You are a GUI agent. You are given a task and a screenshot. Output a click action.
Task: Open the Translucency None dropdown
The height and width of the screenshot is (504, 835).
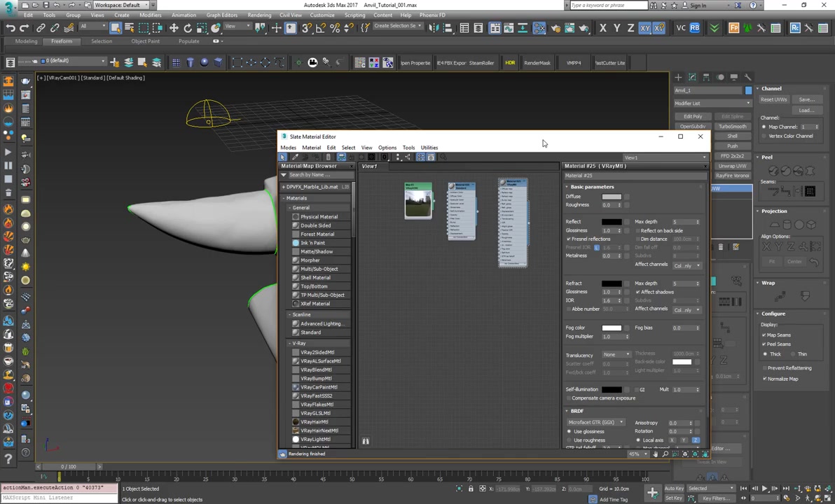pyautogui.click(x=616, y=355)
